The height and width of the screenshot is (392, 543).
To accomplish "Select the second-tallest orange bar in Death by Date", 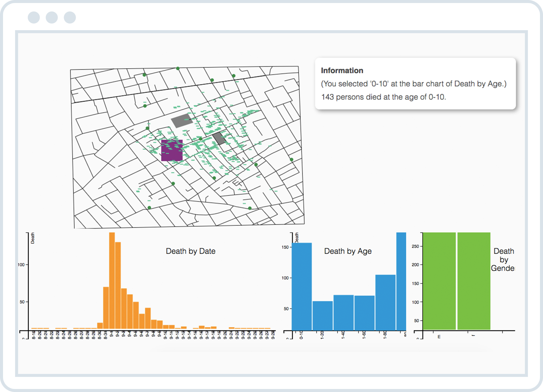I will click(118, 285).
